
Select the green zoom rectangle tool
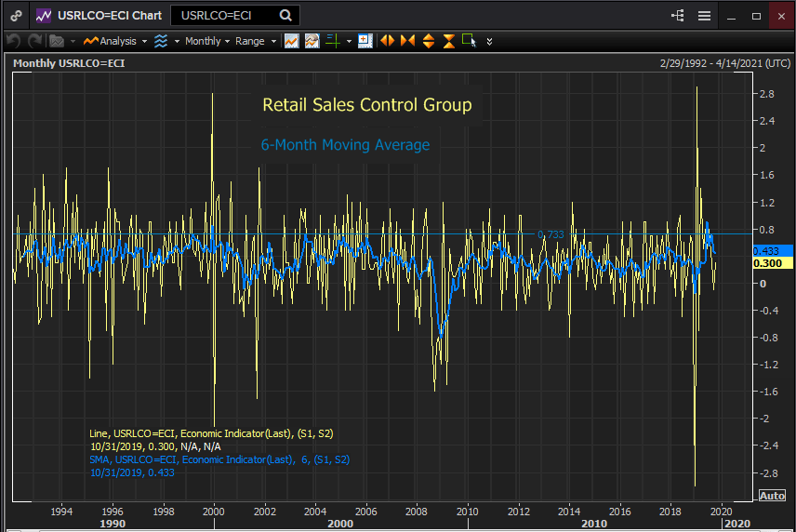pyautogui.click(x=469, y=41)
